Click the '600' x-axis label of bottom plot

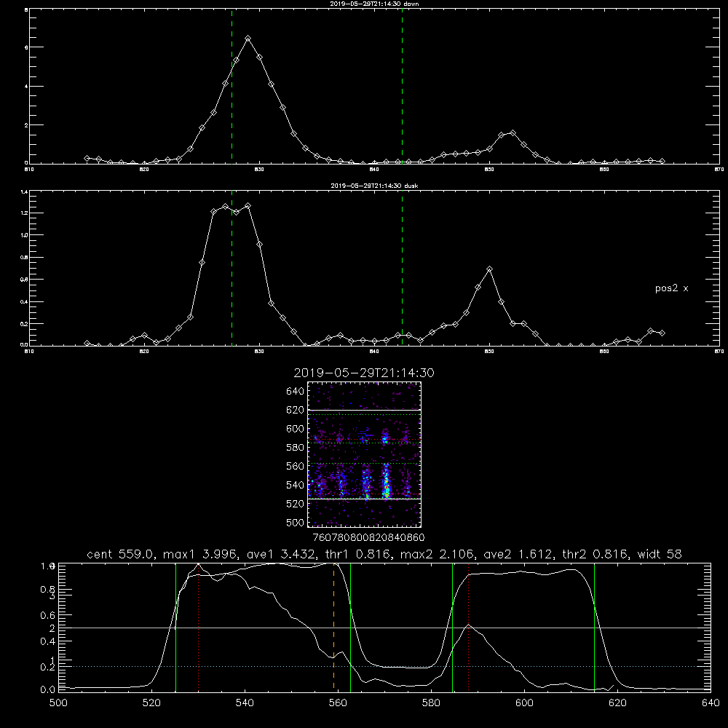pyautogui.click(x=525, y=703)
